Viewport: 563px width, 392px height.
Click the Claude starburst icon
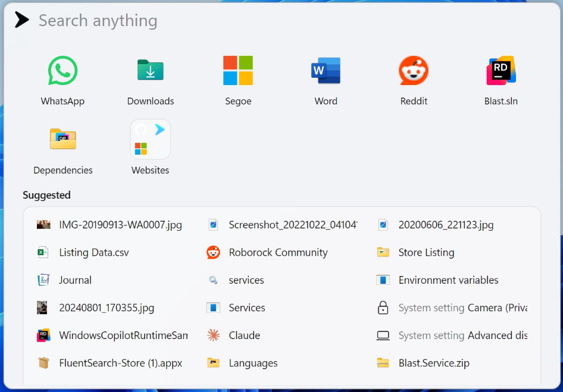(x=213, y=335)
